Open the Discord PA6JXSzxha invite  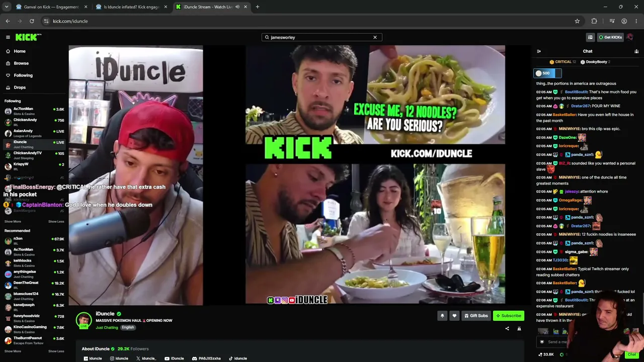coord(206,358)
